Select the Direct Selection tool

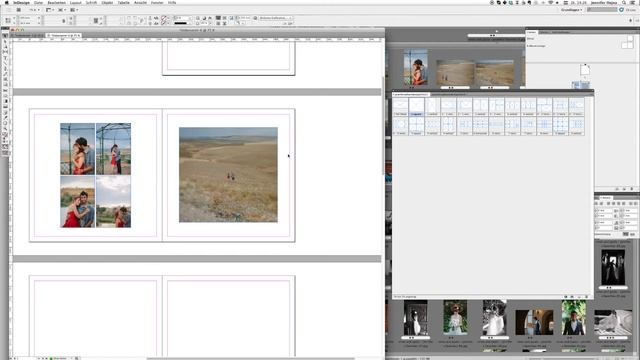6,41
